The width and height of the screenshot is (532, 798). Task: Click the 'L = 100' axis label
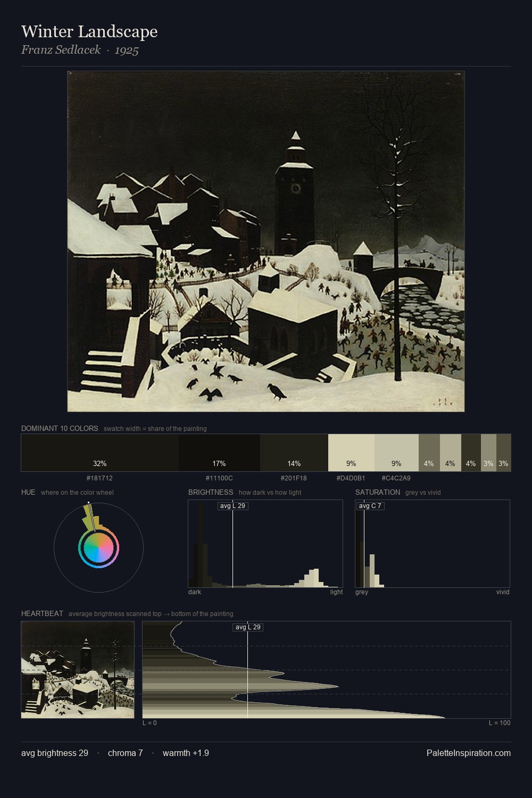[500, 723]
